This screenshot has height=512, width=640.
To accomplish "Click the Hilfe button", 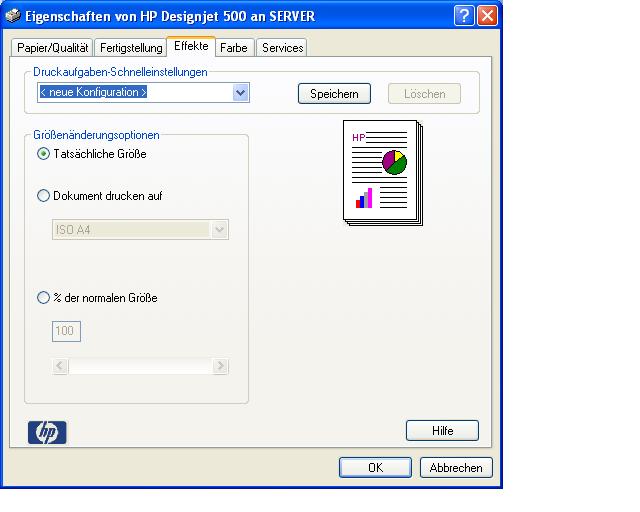I will (x=442, y=430).
